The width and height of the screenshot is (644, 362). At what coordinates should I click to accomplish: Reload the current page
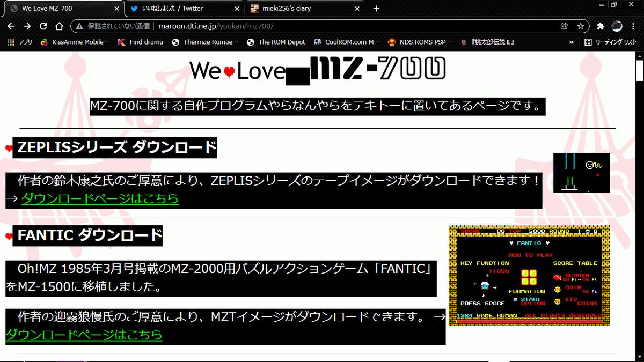point(43,26)
